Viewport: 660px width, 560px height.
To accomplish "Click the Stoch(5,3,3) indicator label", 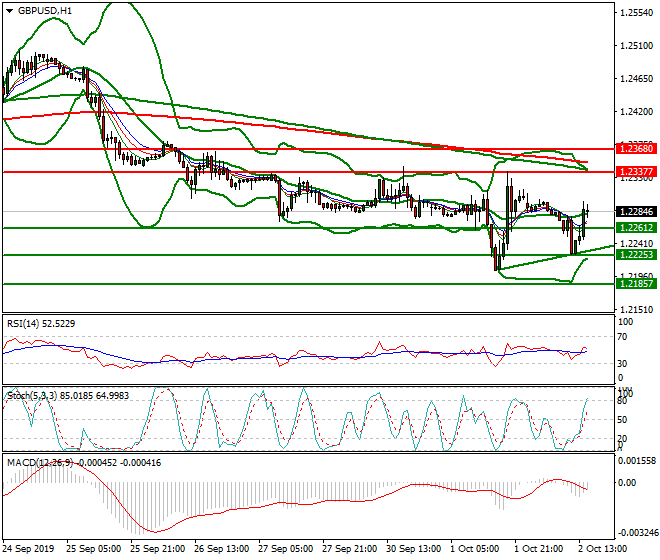I will click(x=68, y=395).
